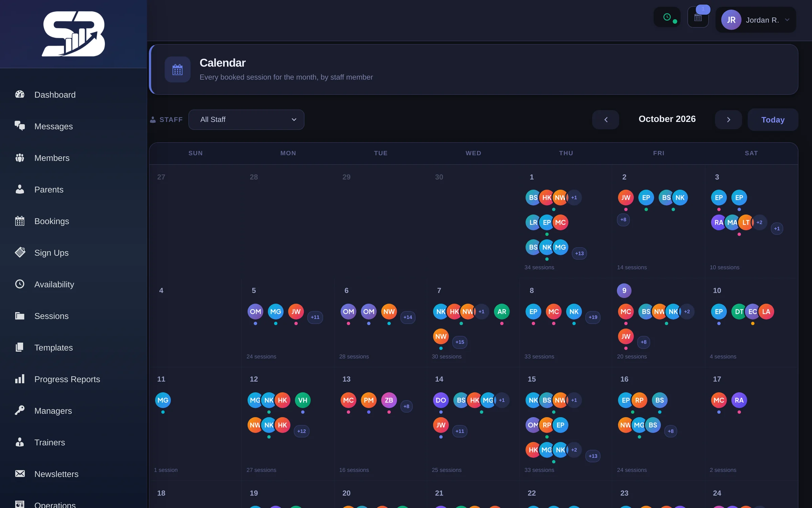This screenshot has width=812, height=508.
Task: Jump to Today in the calendar
Action: (x=773, y=120)
